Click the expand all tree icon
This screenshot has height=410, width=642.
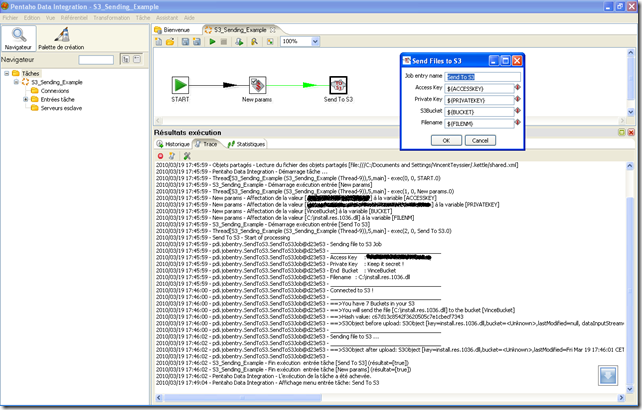click(x=126, y=59)
